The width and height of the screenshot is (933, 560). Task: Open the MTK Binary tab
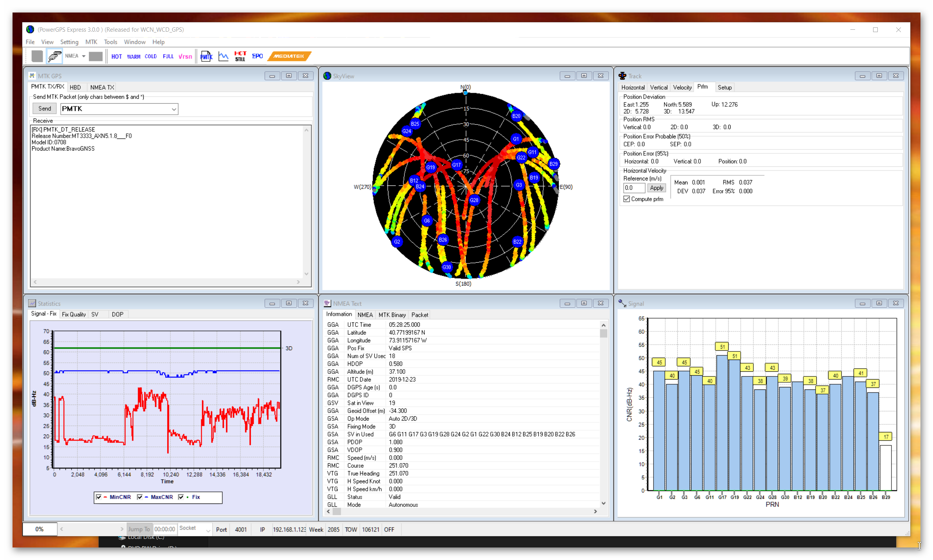pos(392,315)
